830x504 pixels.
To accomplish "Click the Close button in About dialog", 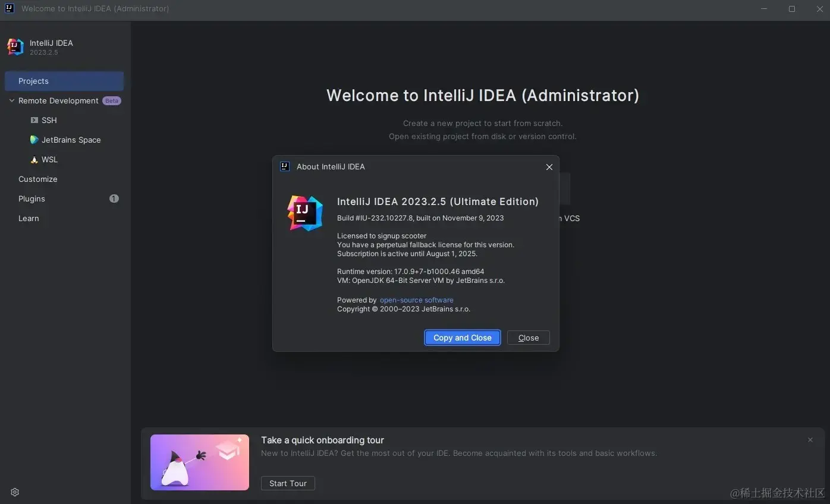I will pyautogui.click(x=529, y=338).
